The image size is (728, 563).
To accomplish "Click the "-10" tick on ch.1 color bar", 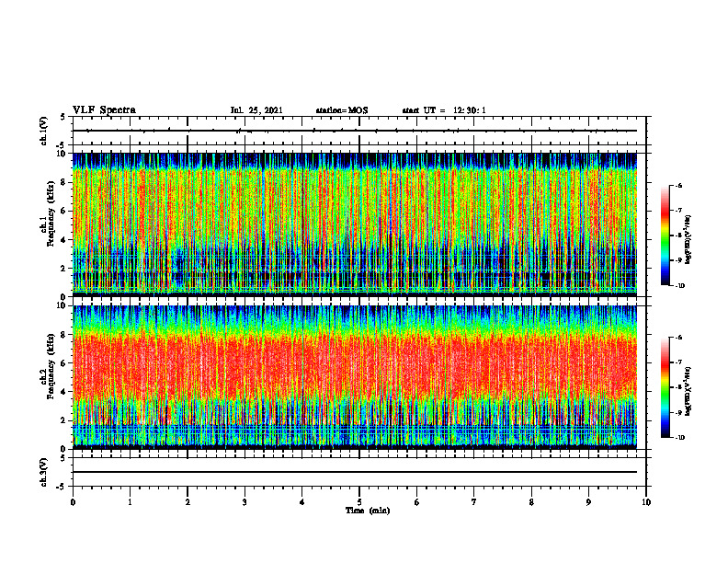I will 679,286.
